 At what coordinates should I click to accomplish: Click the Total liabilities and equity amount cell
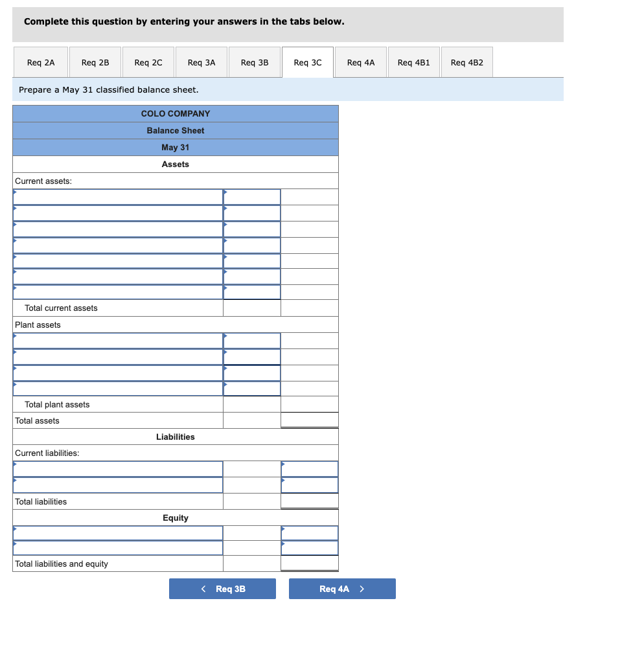click(x=309, y=563)
